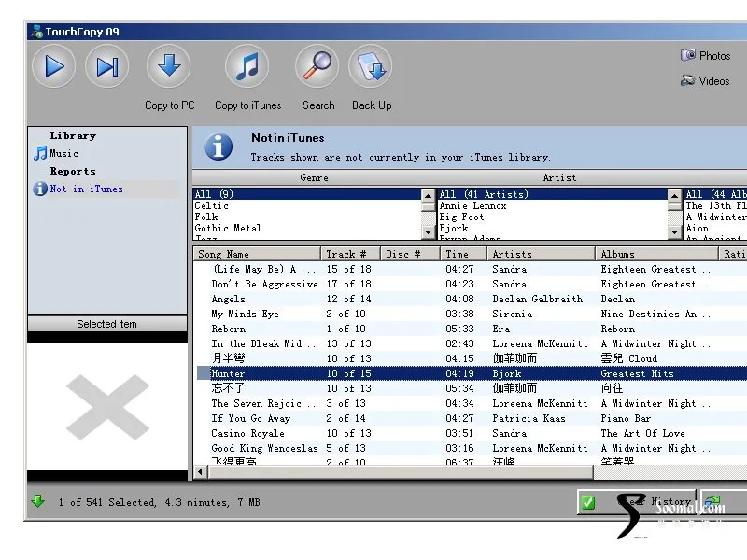Select Folk genre

206,217
